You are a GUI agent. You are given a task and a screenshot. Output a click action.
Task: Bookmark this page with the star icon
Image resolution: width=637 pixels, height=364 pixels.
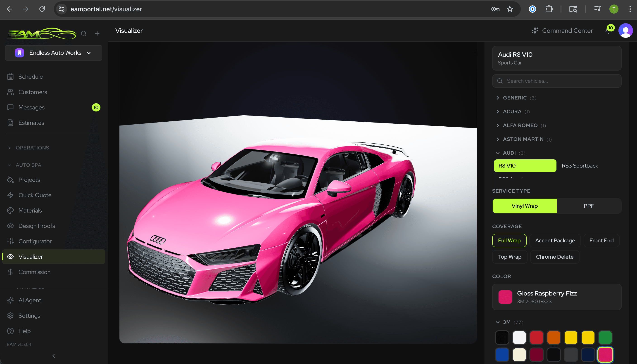click(510, 9)
